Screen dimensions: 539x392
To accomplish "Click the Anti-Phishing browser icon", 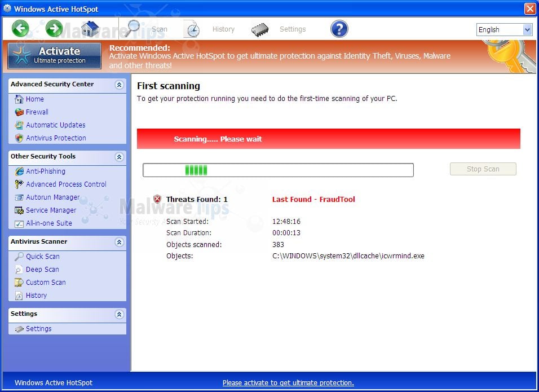I will (x=19, y=171).
